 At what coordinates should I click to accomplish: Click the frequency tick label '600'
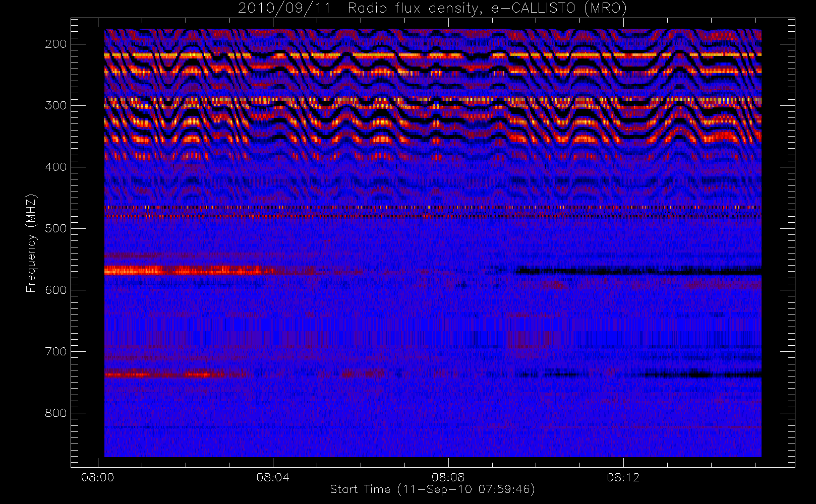coord(56,290)
